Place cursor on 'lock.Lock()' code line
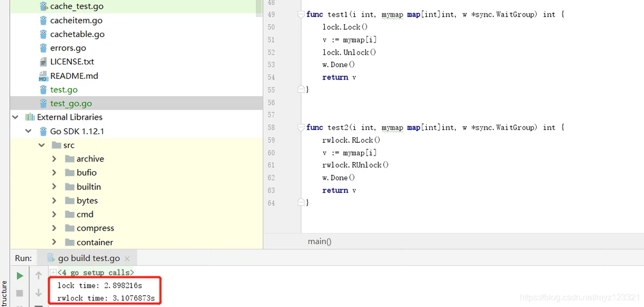Viewport: 644px width, 307px height. pos(345,27)
